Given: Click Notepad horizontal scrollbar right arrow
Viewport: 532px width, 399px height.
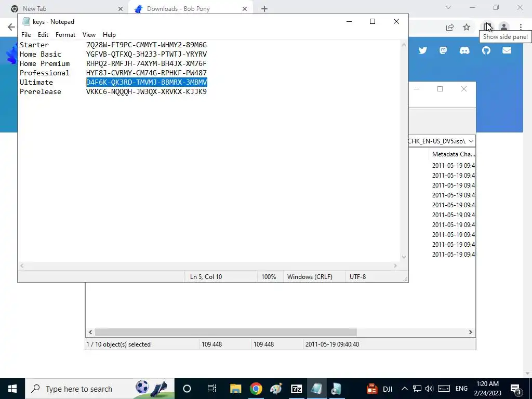Looking at the screenshot, I should pos(395,265).
